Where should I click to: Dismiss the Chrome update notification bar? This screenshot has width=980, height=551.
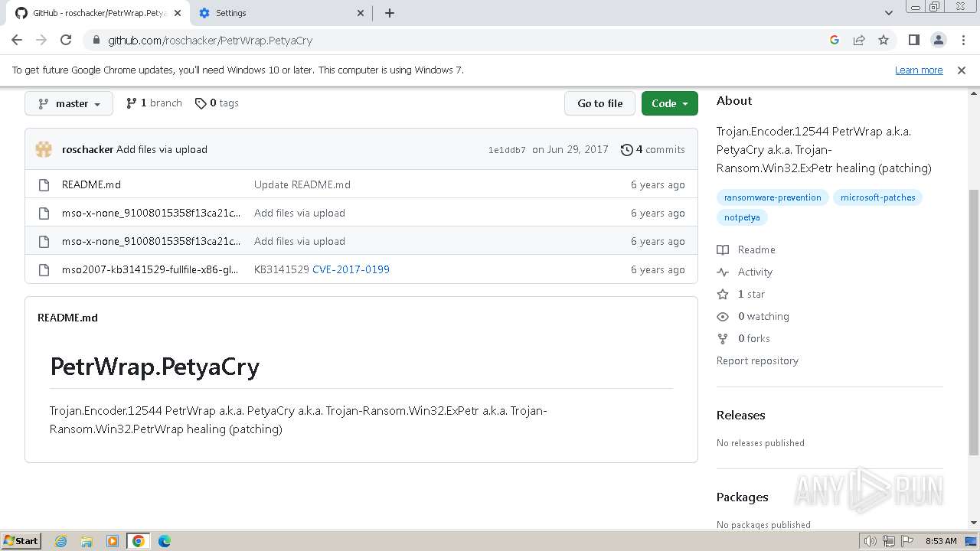(962, 70)
